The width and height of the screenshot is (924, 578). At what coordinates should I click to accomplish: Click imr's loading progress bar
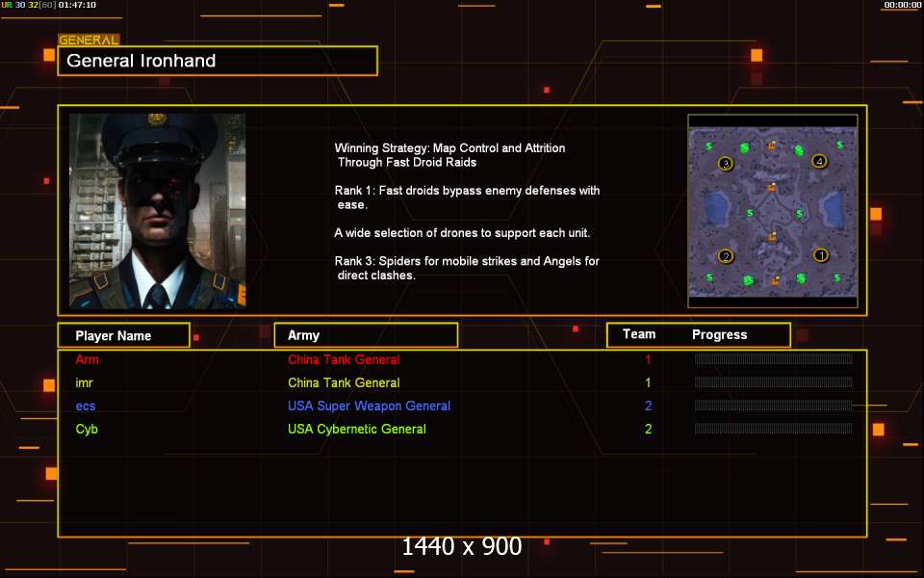[773, 382]
